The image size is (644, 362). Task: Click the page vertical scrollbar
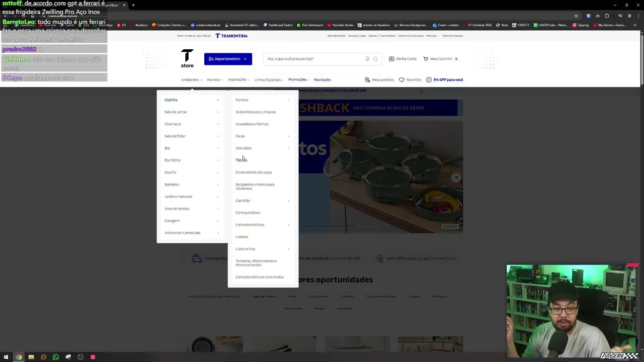pyautogui.click(x=641, y=60)
